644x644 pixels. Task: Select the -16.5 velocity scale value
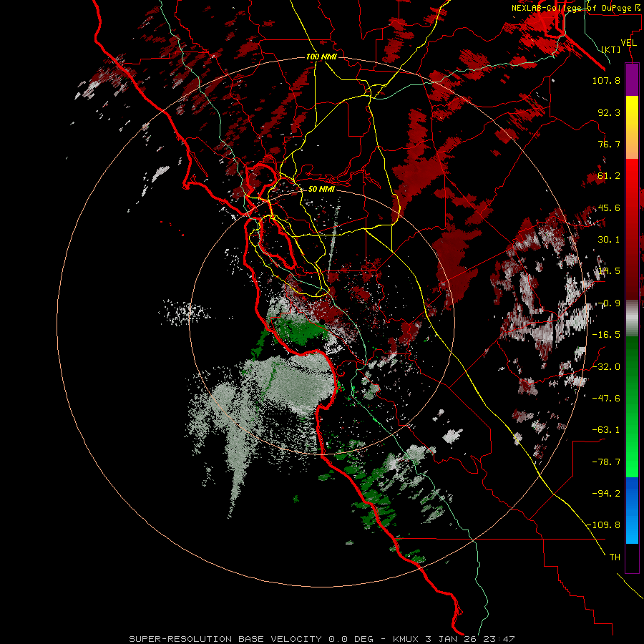(606, 335)
